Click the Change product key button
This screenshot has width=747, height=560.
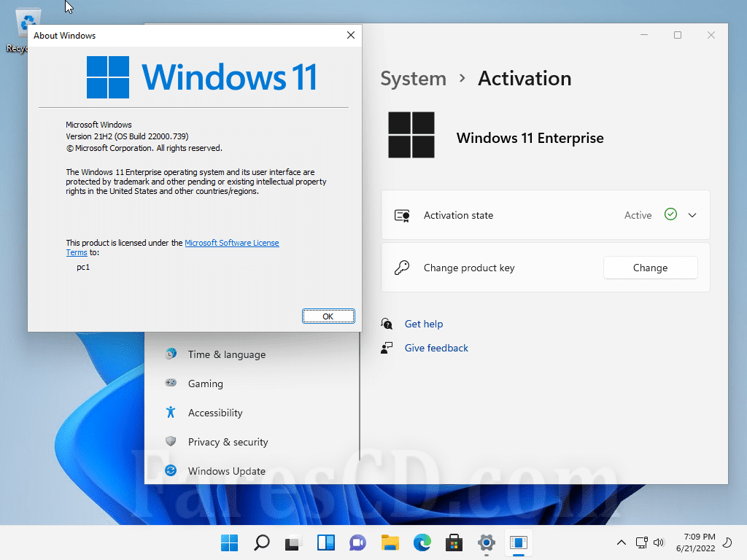(x=650, y=268)
